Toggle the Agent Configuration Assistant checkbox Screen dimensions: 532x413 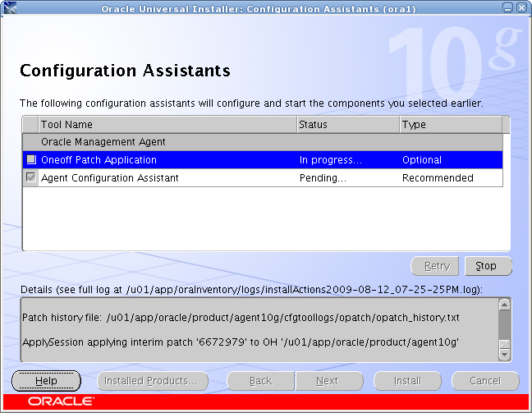pos(31,177)
